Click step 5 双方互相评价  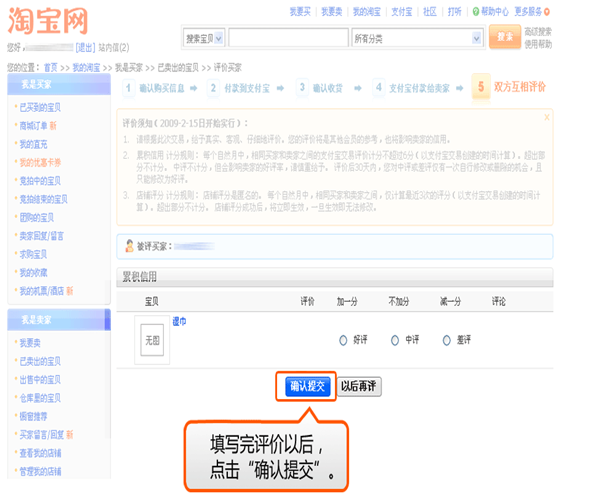(x=509, y=87)
